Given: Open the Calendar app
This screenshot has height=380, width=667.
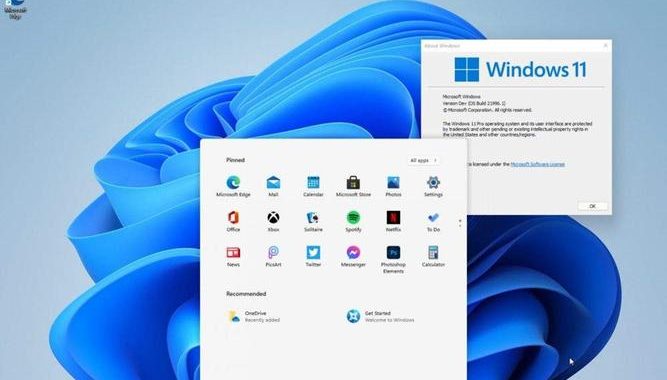Looking at the screenshot, I should 313,186.
